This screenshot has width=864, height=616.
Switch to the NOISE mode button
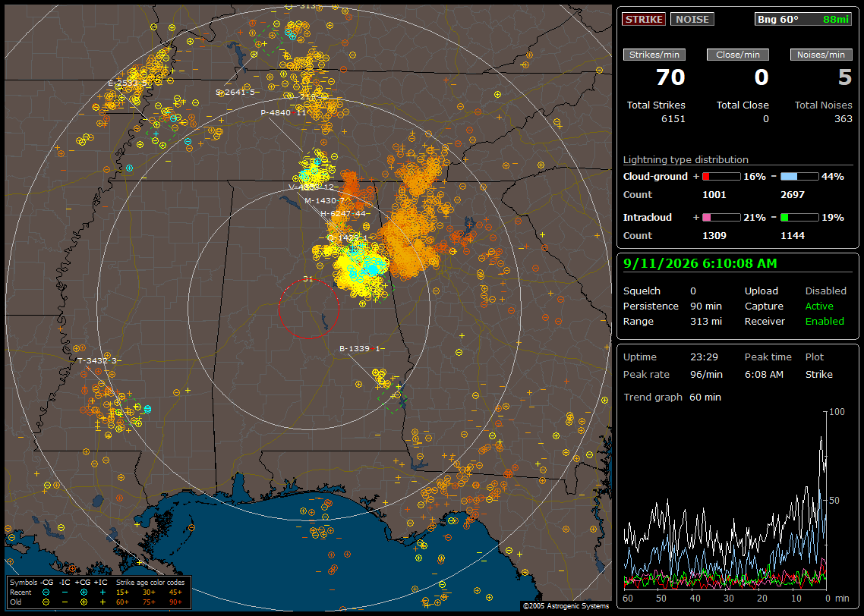pyautogui.click(x=692, y=19)
